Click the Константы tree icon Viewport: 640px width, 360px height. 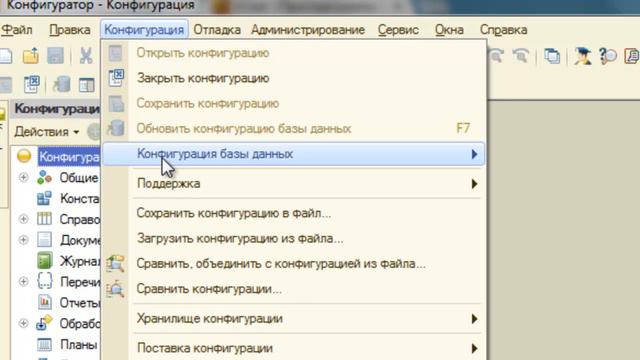44,198
